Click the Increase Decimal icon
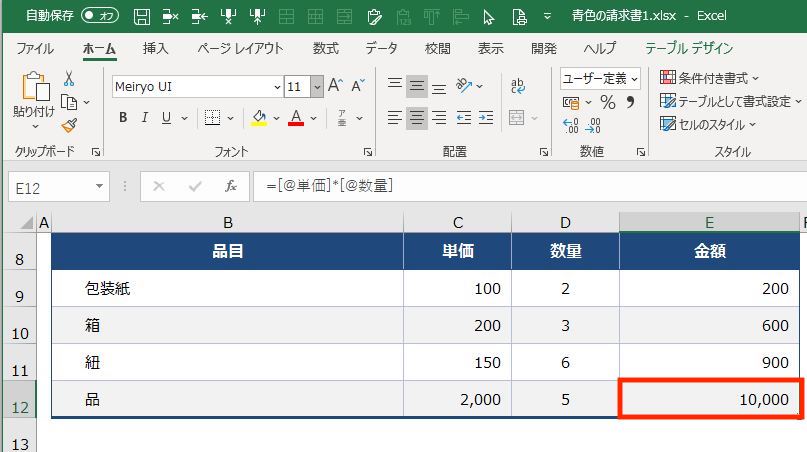The height and width of the screenshot is (452, 807). 571,126
